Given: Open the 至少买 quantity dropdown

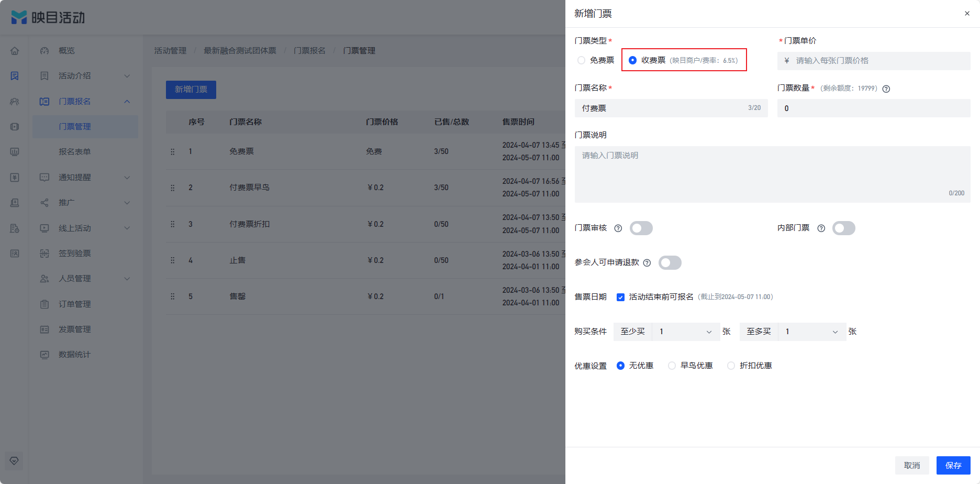Looking at the screenshot, I should click(x=686, y=332).
